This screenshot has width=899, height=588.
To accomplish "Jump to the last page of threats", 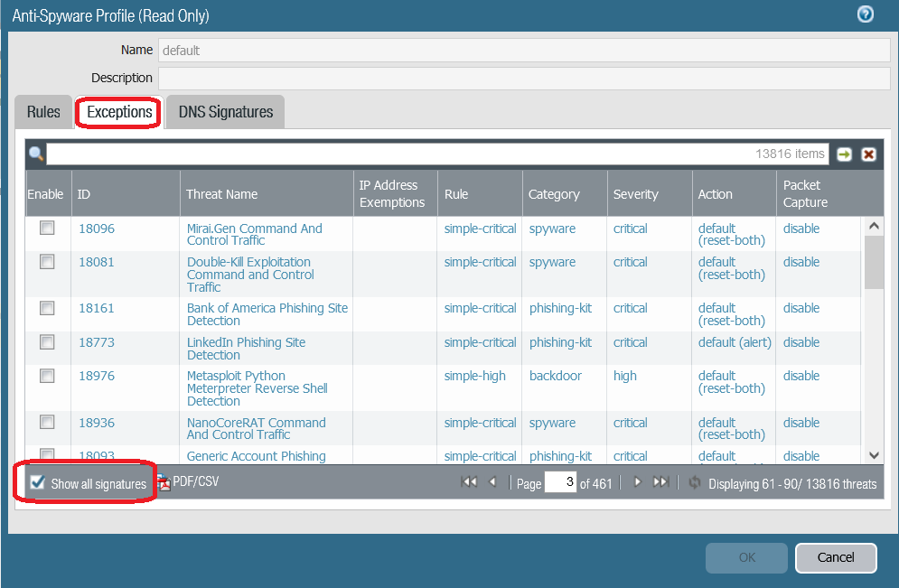I will pos(660,482).
